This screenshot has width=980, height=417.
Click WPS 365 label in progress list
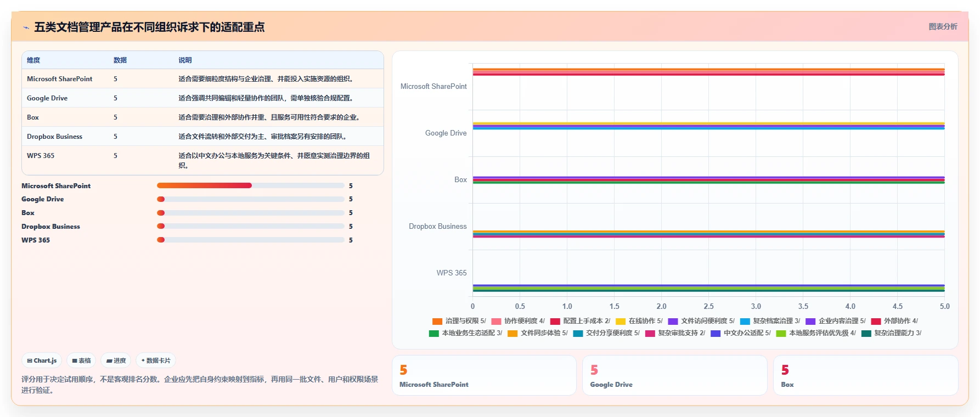coord(36,240)
